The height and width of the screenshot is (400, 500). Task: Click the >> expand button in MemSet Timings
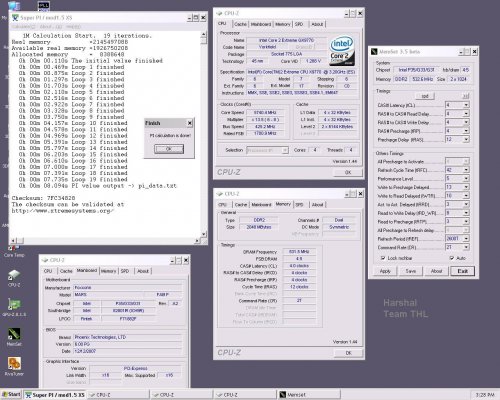(x=466, y=96)
